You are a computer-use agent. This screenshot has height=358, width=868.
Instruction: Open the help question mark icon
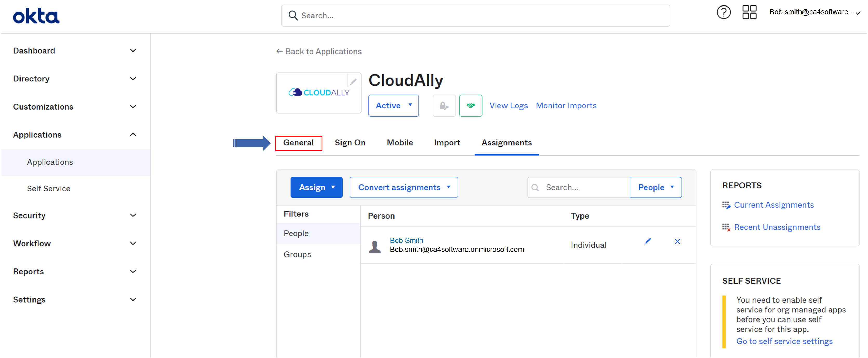(723, 12)
